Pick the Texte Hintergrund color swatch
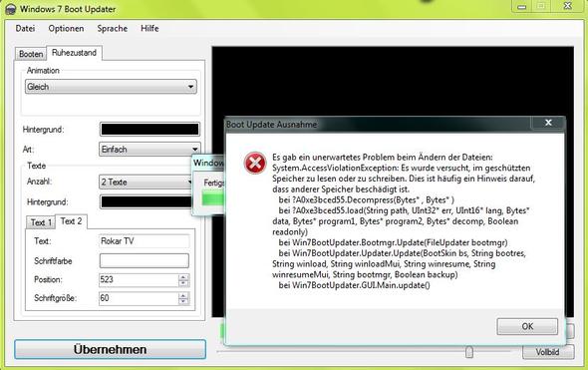 click(x=147, y=201)
